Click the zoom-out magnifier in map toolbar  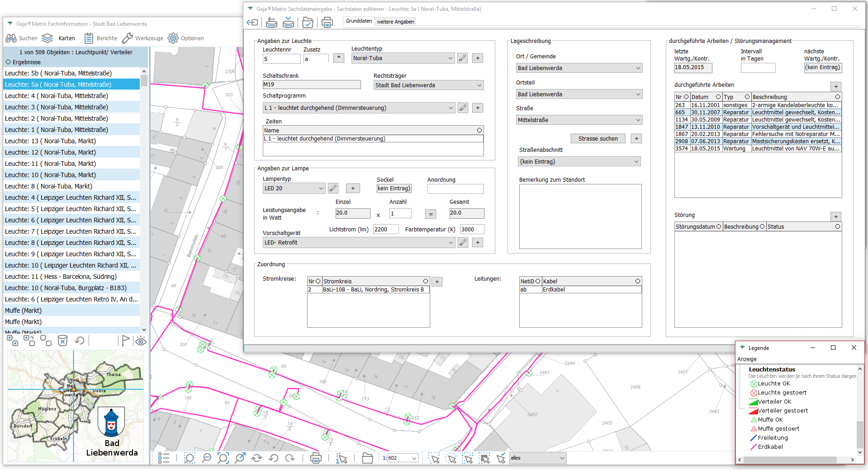[x=206, y=458]
